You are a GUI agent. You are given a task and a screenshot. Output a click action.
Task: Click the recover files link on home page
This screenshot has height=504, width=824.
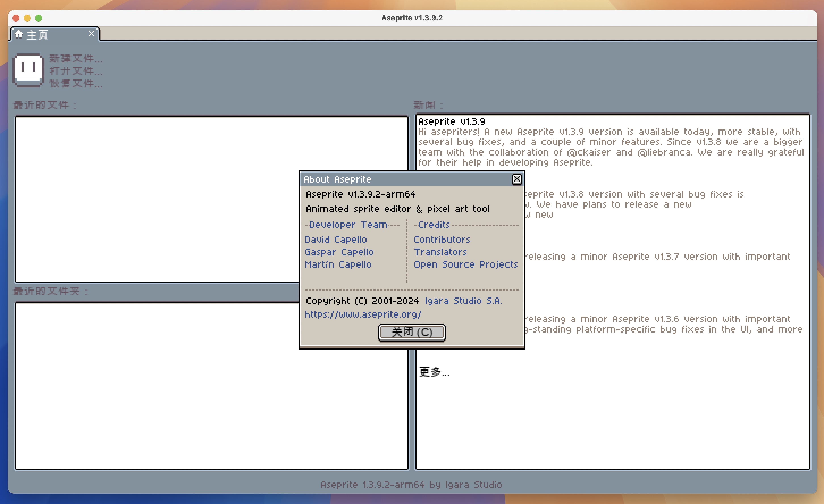pos(76,83)
